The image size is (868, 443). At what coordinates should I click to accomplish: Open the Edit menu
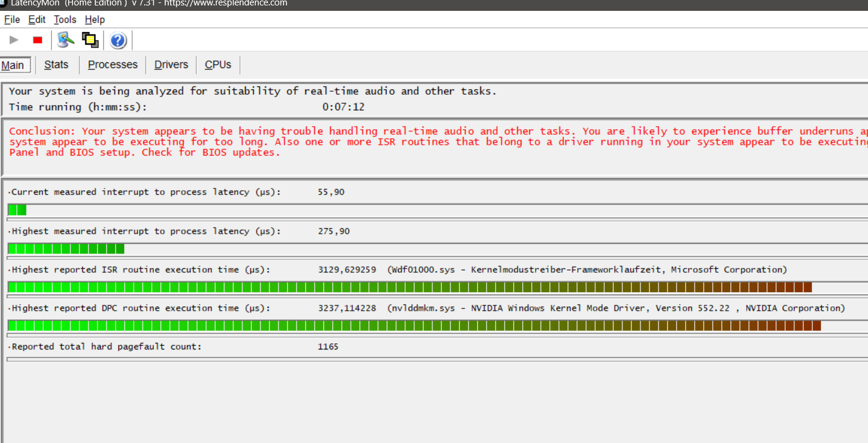(x=37, y=20)
